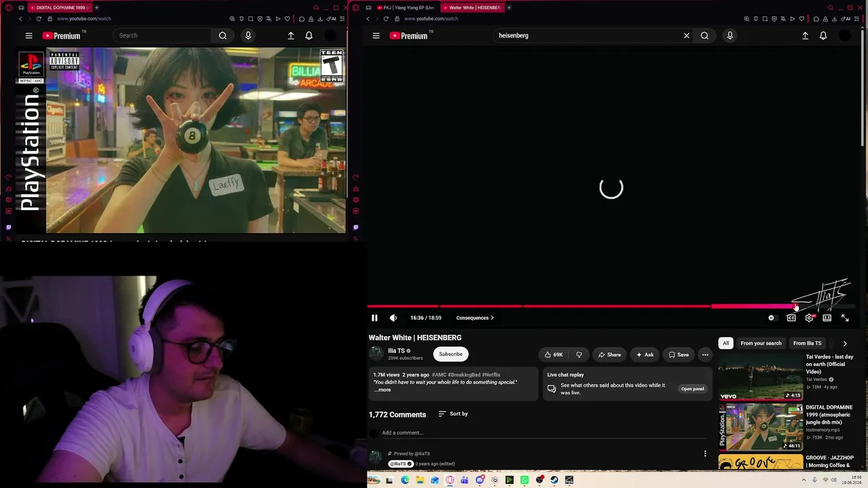Open the Sort by comments dropdown

point(453,414)
